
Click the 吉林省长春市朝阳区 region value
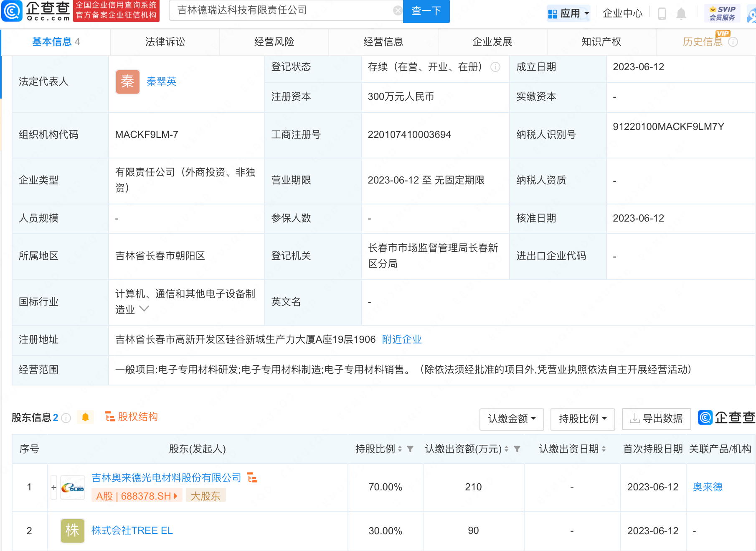[x=160, y=256]
